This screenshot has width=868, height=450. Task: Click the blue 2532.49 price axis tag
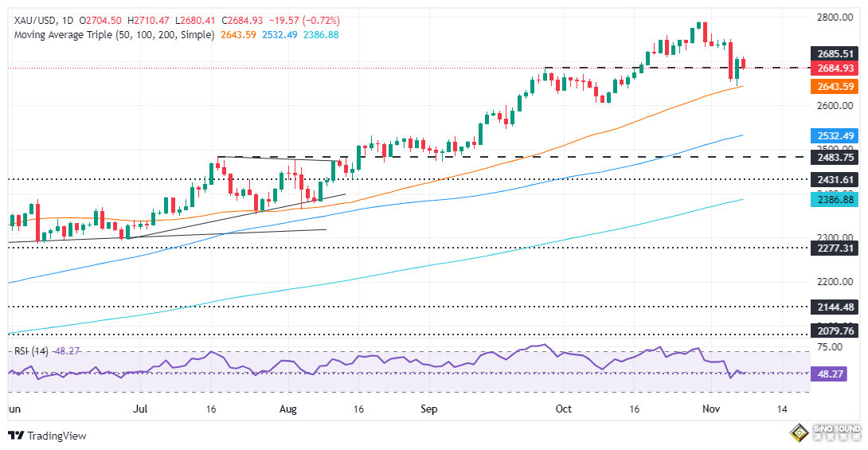pyautogui.click(x=834, y=135)
